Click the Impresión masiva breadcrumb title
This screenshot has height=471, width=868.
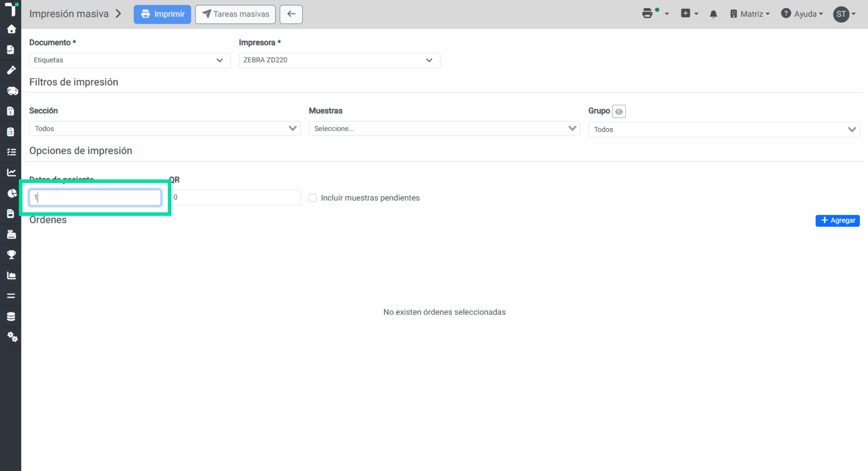click(69, 14)
